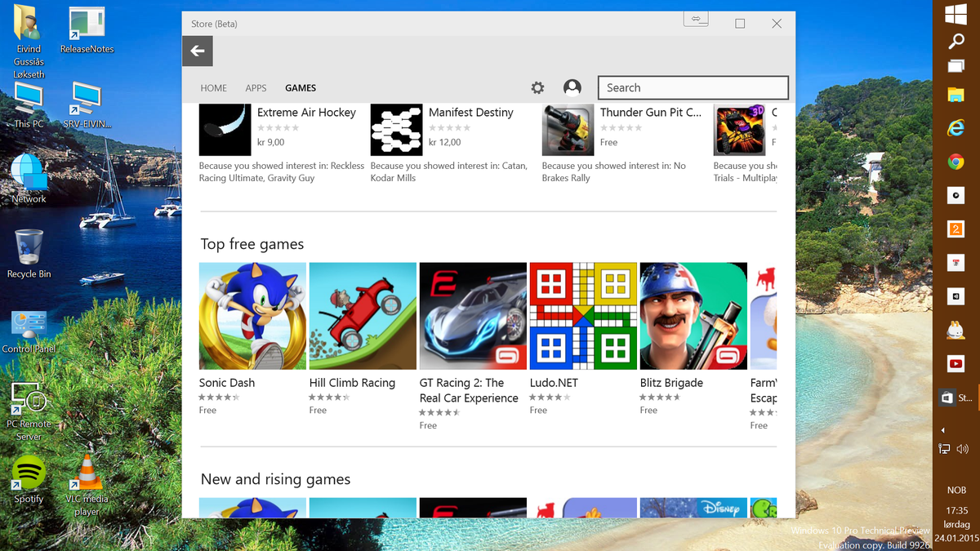This screenshot has width=980, height=551.
Task: Go back with the Store arrow button
Action: 198,51
